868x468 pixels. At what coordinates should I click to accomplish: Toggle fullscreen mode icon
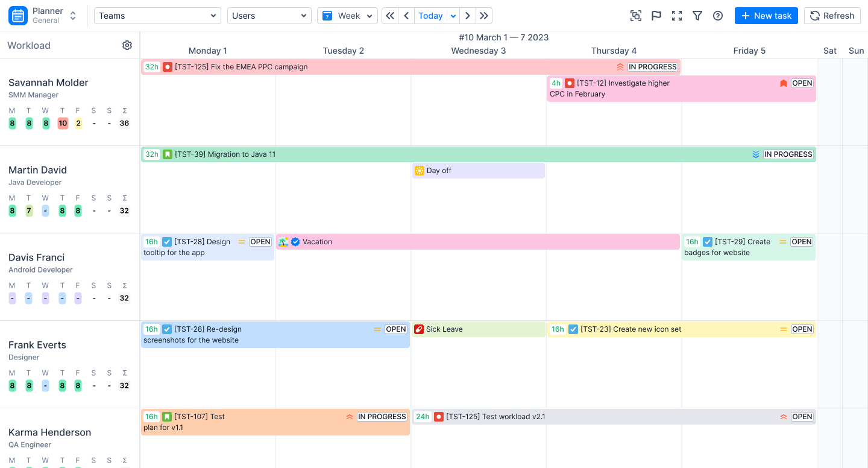click(677, 16)
